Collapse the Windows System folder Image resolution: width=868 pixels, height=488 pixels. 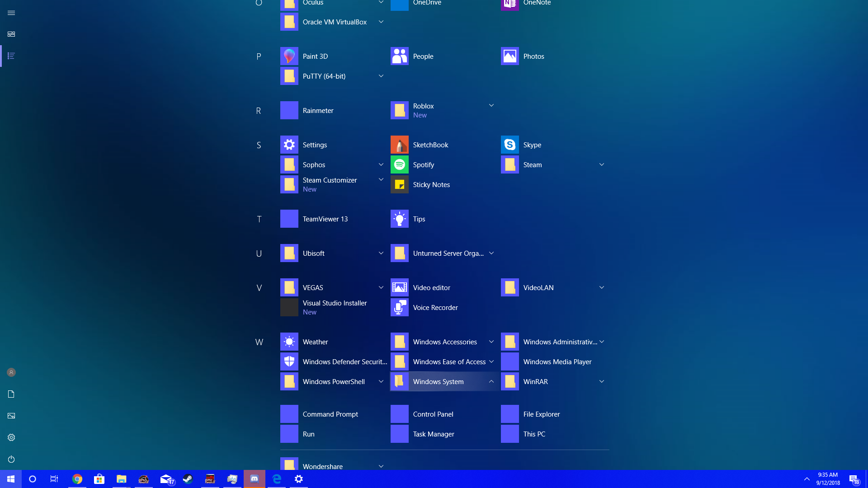coord(491,381)
